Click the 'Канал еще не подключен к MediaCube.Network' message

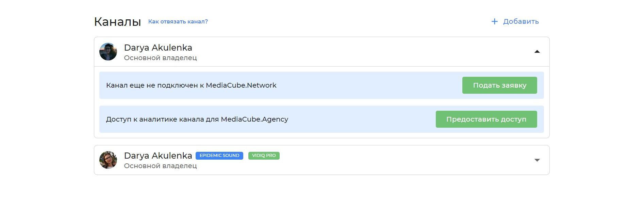[x=191, y=85]
